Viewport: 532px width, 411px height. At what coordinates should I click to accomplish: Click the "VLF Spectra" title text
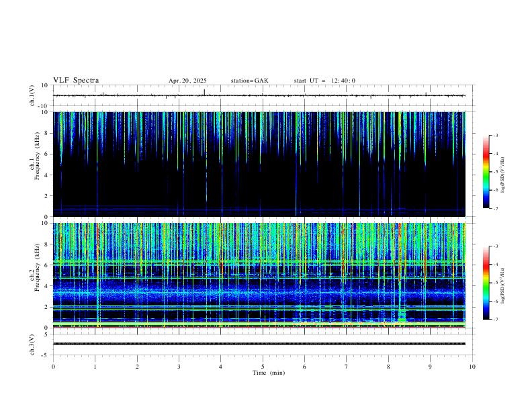[x=76, y=81]
